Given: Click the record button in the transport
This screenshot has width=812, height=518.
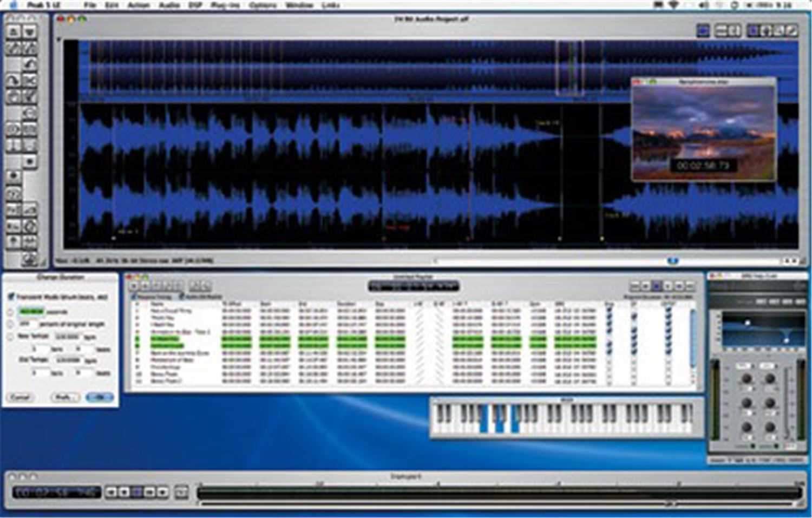Looking at the screenshot, I should 163,492.
